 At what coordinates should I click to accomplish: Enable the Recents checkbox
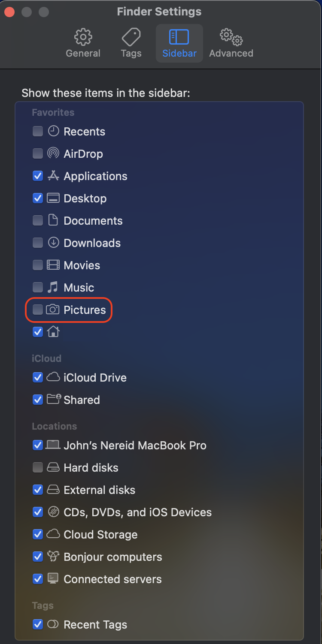pos(38,131)
